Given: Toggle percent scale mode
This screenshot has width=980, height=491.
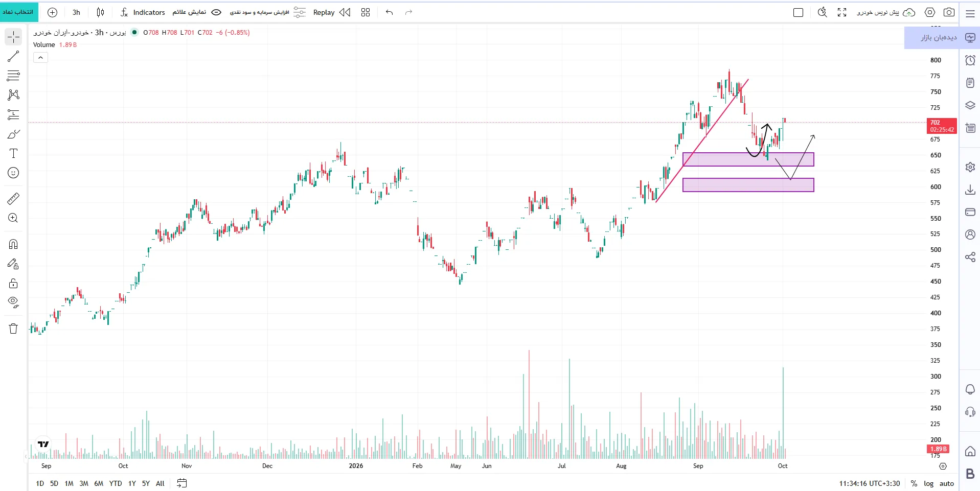Looking at the screenshot, I should point(914,483).
